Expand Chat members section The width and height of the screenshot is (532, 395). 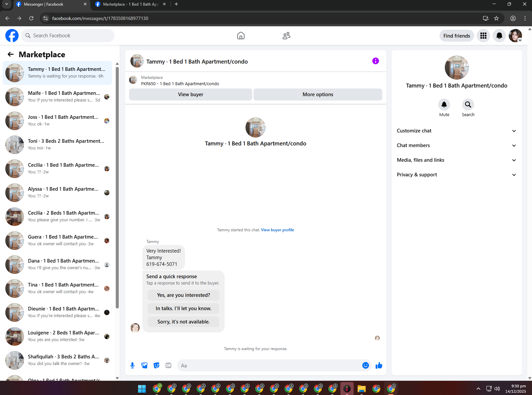coord(456,145)
